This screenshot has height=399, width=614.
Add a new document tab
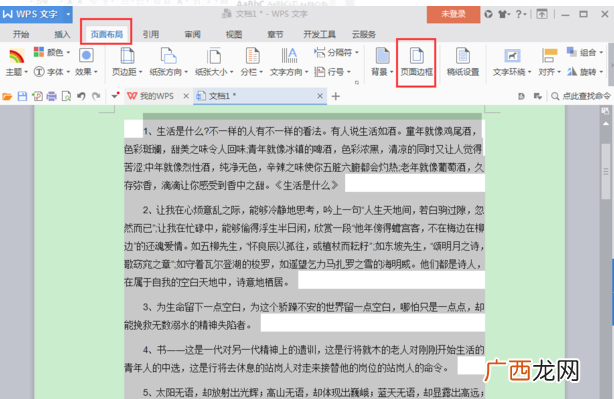tap(336, 96)
